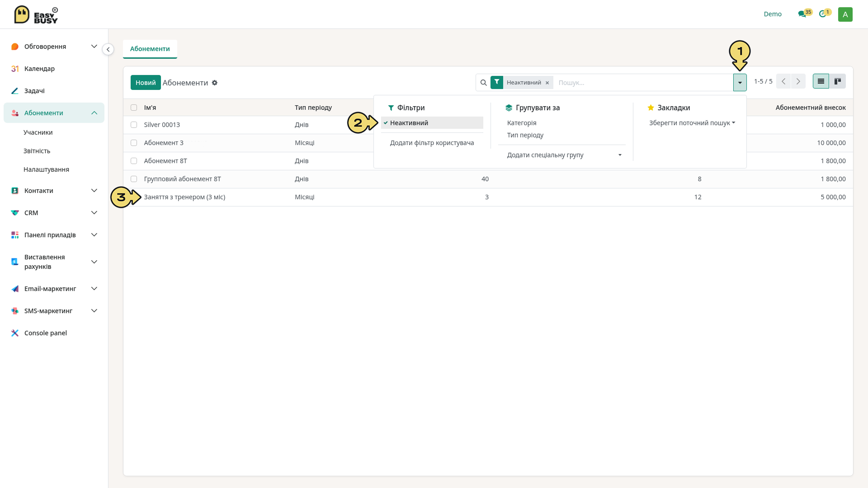The image size is (868, 488).
Task: Check the Silver 00013 row checkbox
Action: click(134, 125)
